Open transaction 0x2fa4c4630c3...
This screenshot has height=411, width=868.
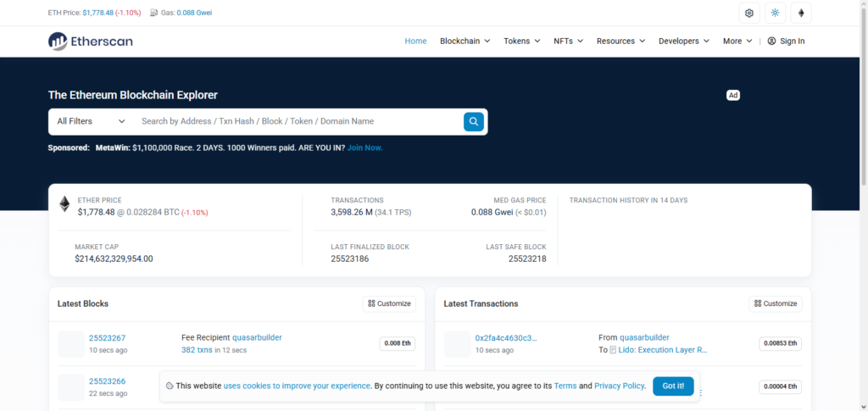click(x=506, y=338)
